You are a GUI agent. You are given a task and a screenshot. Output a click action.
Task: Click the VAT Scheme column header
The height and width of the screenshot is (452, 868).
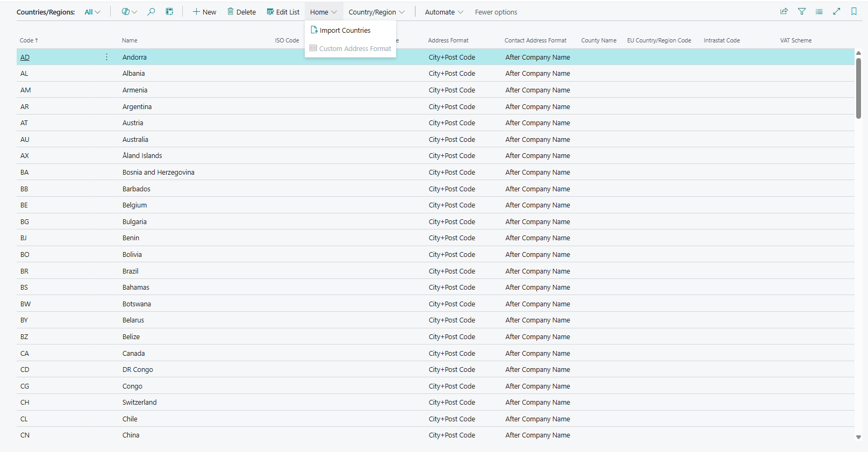pyautogui.click(x=796, y=40)
